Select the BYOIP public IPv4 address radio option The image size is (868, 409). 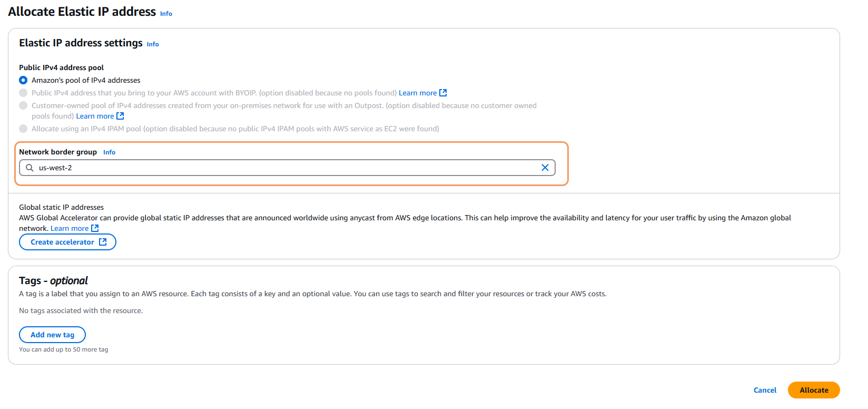(23, 93)
